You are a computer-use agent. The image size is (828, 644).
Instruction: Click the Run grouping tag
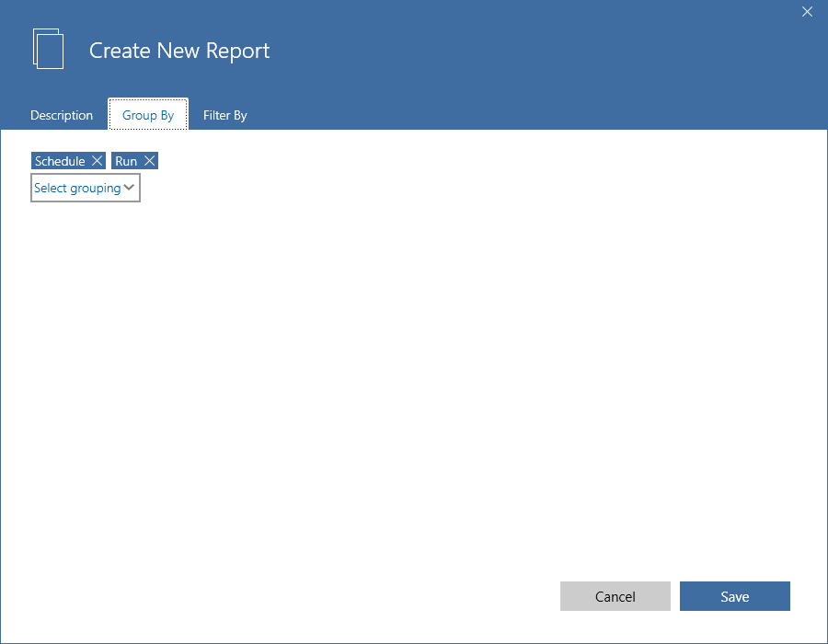126,160
